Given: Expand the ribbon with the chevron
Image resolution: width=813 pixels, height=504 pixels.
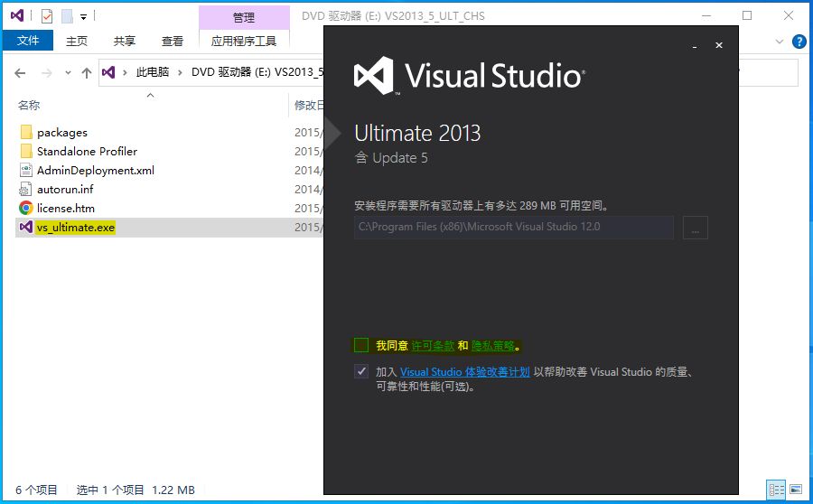Looking at the screenshot, I should [780, 42].
